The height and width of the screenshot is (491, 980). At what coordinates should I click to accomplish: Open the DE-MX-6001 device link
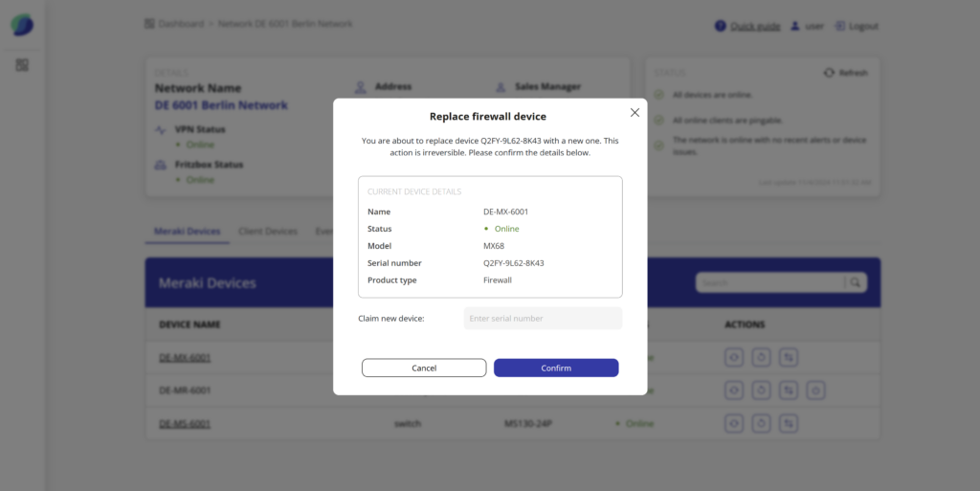[185, 358]
